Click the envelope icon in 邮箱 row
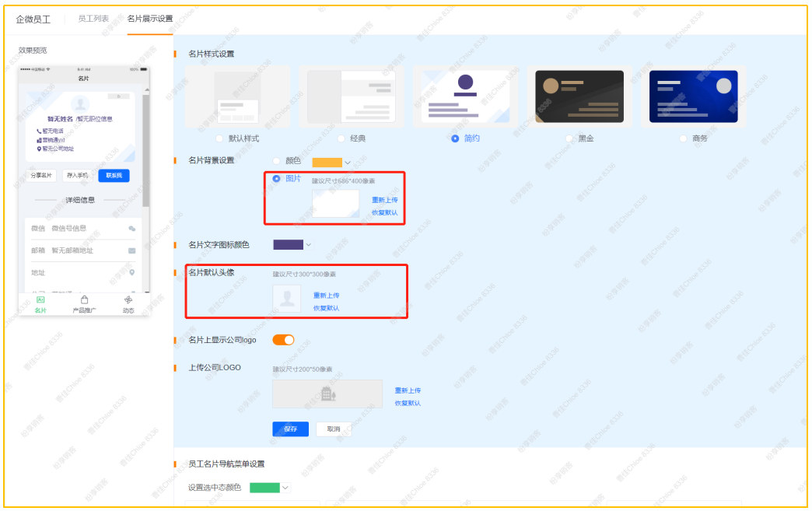The image size is (812, 511). pyautogui.click(x=132, y=250)
